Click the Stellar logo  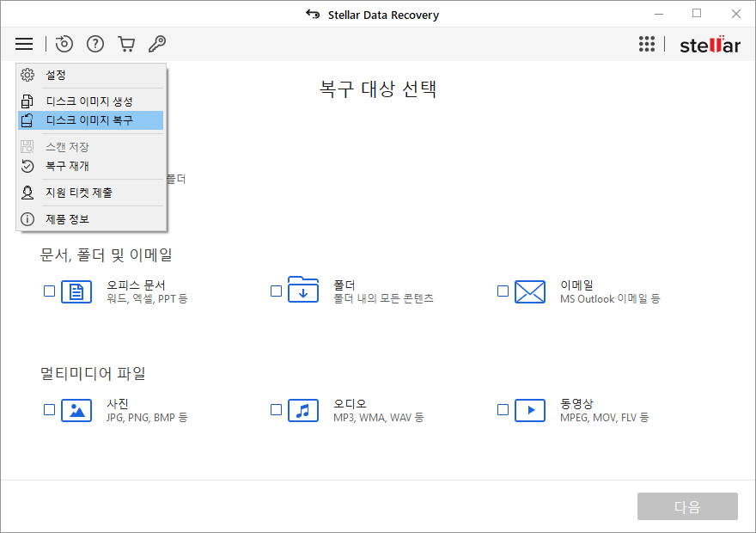[710, 45]
